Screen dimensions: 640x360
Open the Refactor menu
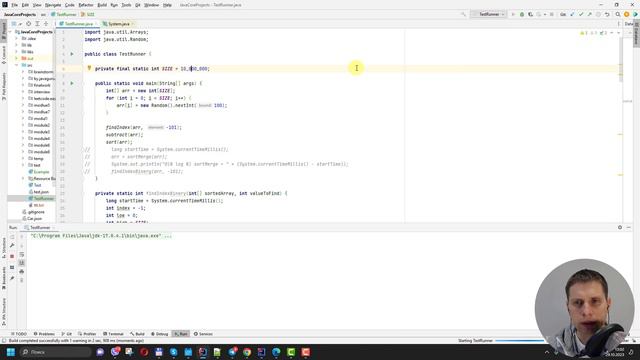click(86, 5)
